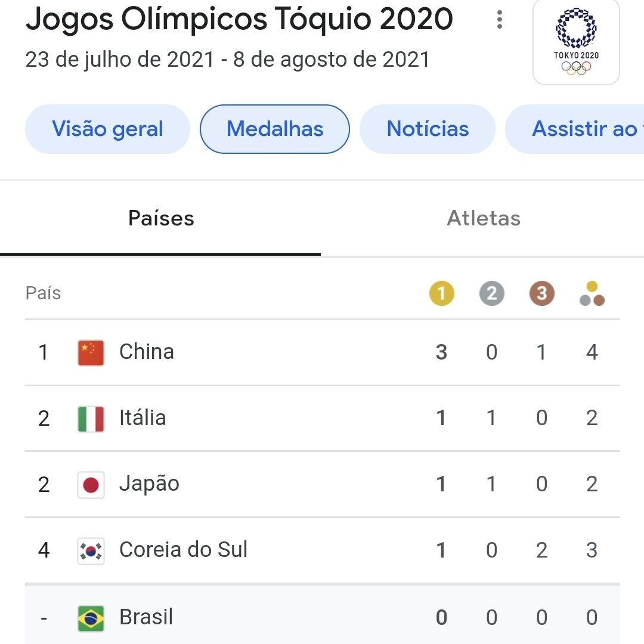Switch to the Atletas tab
This screenshot has width=644, height=644.
(x=483, y=218)
